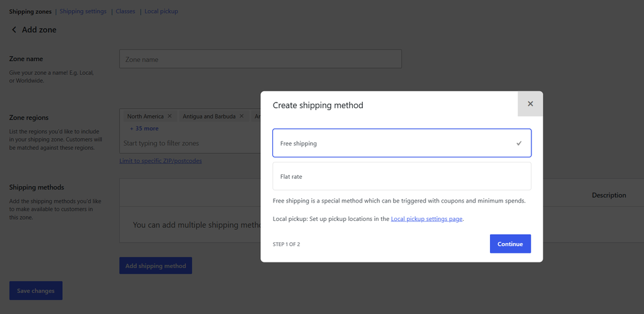This screenshot has width=644, height=314.
Task: Go back using the Add zone arrow
Action: tap(14, 30)
